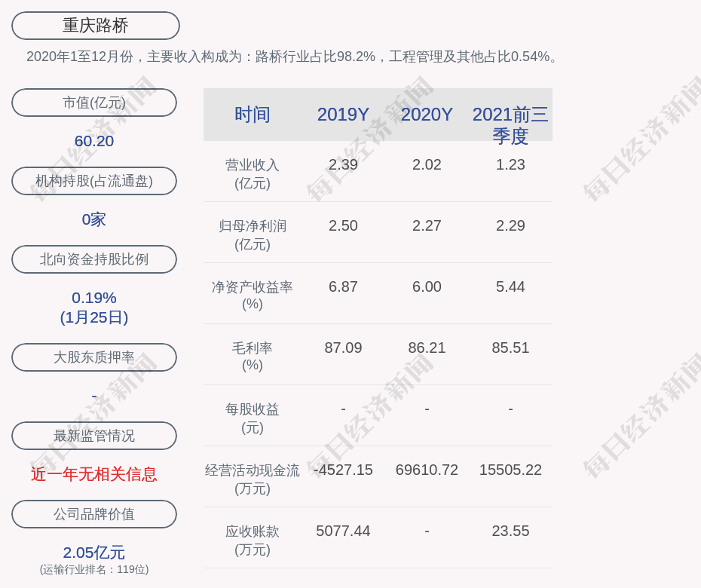Viewport: 701px width, 588px height.
Task: Select the 2021前三季度 column header
Action: tap(510, 125)
